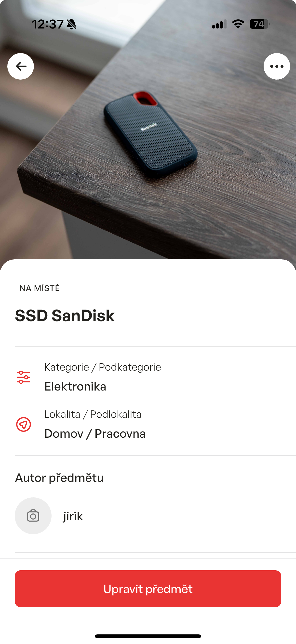Tap the home indicator bar at bottom

click(x=148, y=636)
